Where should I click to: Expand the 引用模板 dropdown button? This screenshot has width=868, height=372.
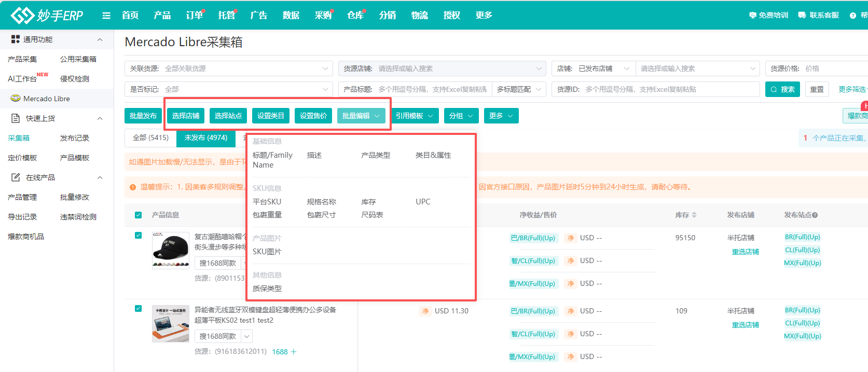click(x=415, y=116)
